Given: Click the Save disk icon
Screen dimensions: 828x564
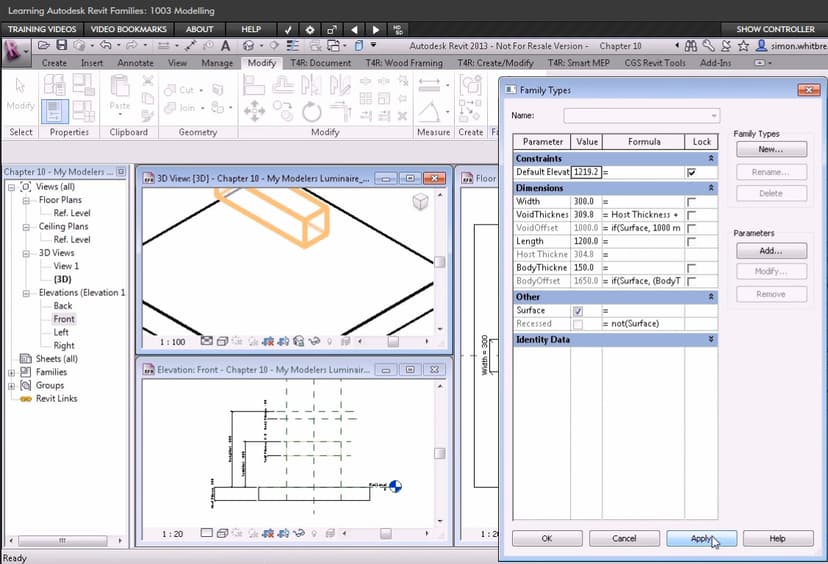Looking at the screenshot, I should click(x=62, y=45).
